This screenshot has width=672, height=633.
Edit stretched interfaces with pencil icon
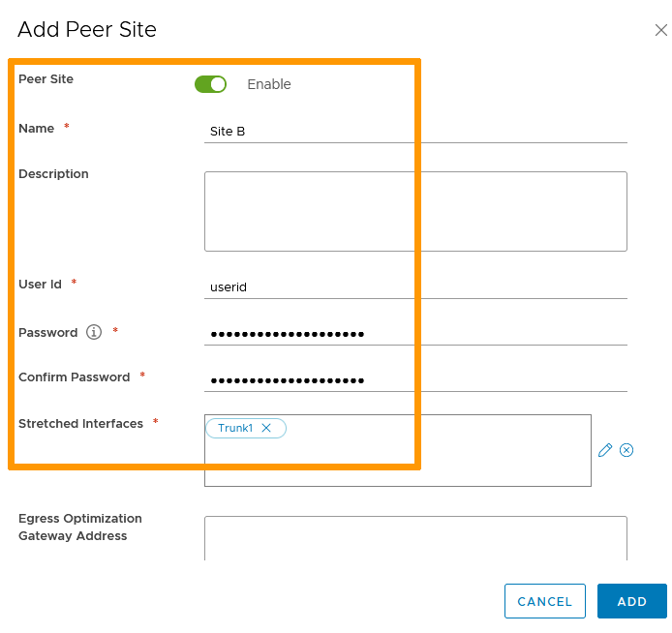605,450
